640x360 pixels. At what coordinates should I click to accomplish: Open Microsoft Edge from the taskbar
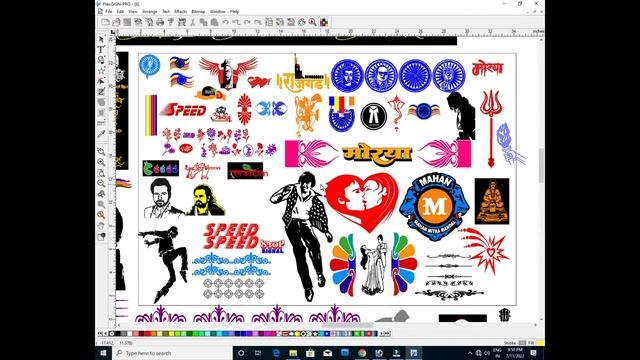pyautogui.click(x=276, y=353)
